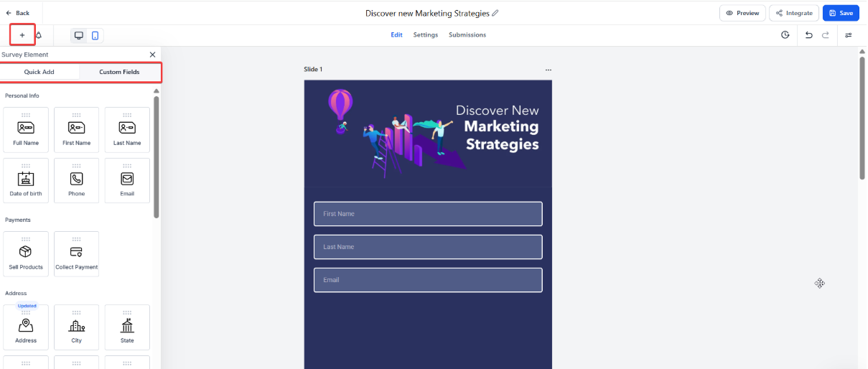Close the Survey Element panel

(x=152, y=55)
